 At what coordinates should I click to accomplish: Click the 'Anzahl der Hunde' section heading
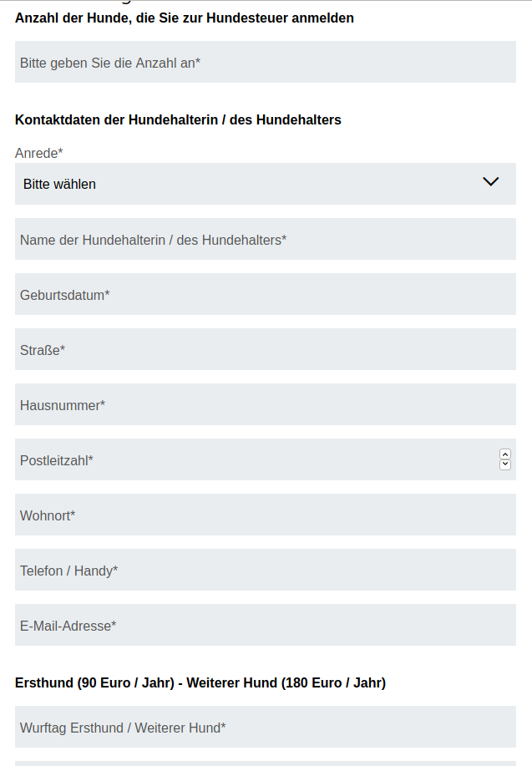coord(184,18)
